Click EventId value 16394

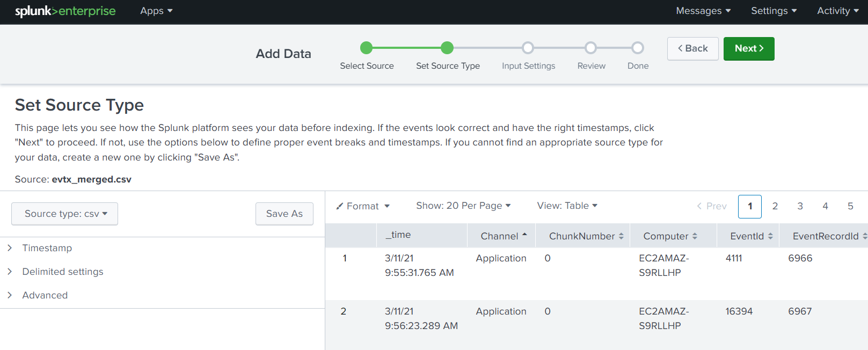739,311
